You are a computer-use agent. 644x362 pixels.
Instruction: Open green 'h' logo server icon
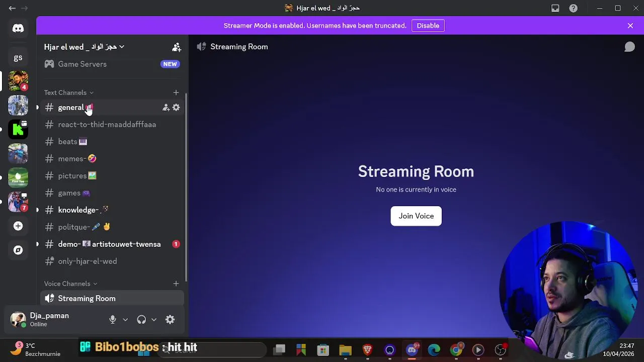(18, 129)
